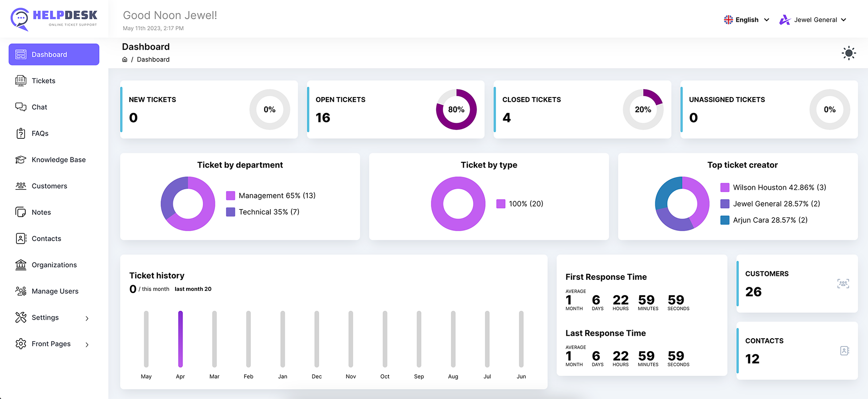The width and height of the screenshot is (868, 399).
Task: Open the Tickets section from sidebar
Action: pyautogui.click(x=43, y=81)
